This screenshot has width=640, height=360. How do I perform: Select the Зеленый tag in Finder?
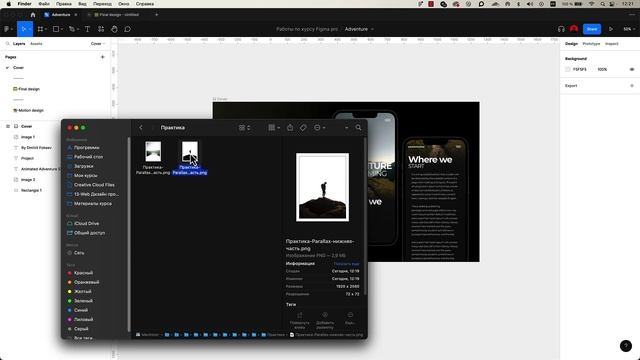pyautogui.click(x=83, y=301)
